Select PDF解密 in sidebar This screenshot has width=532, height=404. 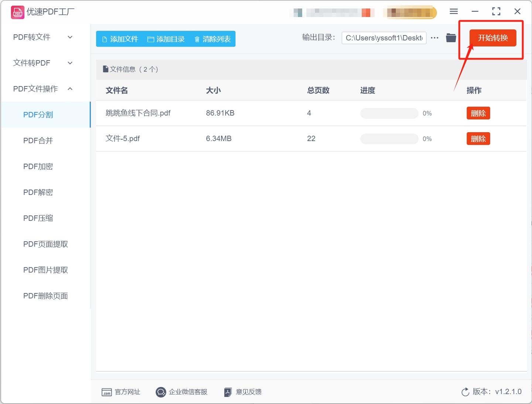click(46, 192)
